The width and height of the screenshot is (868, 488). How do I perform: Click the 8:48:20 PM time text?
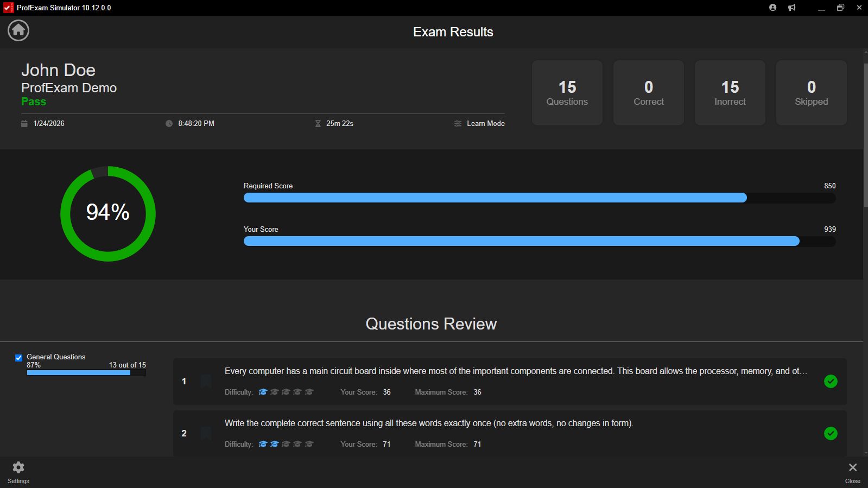pyautogui.click(x=196, y=124)
